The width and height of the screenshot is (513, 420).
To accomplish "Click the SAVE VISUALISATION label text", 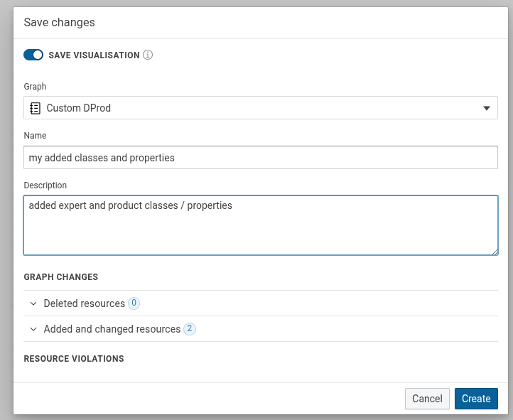I will 94,55.
